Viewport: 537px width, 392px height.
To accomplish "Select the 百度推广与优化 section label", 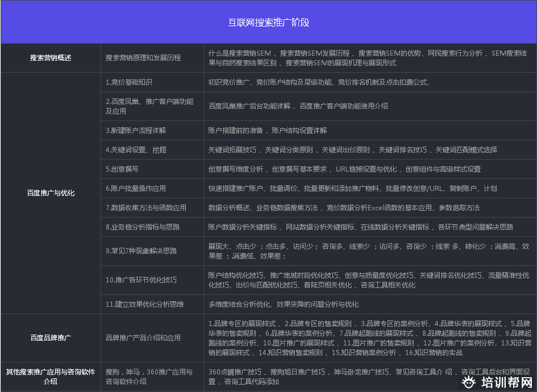I will tap(50, 193).
